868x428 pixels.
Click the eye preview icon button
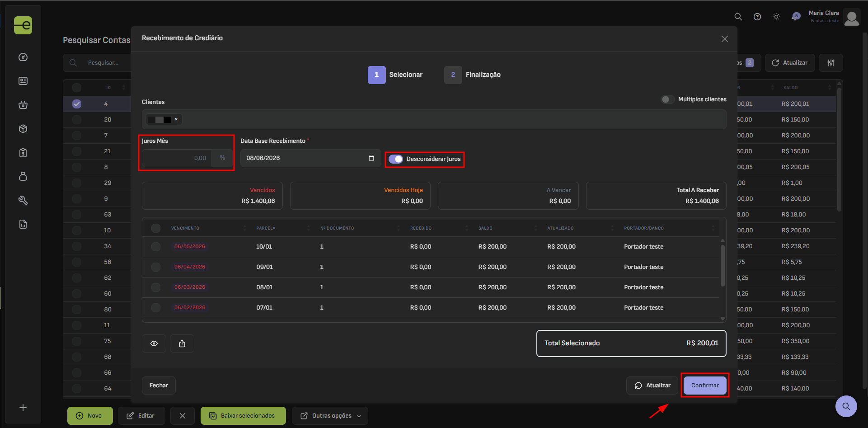click(154, 343)
